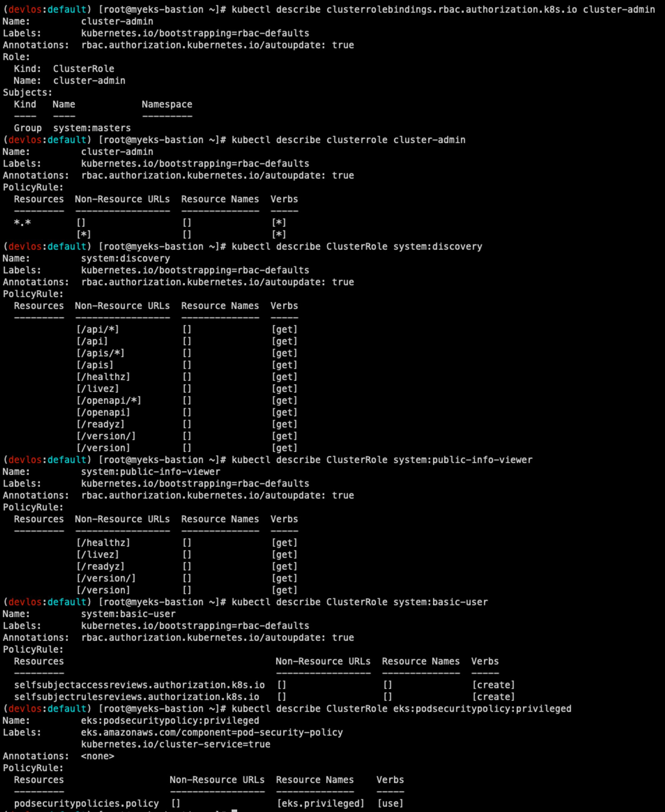Click the Namespace column header under Subjects

pos(167,104)
